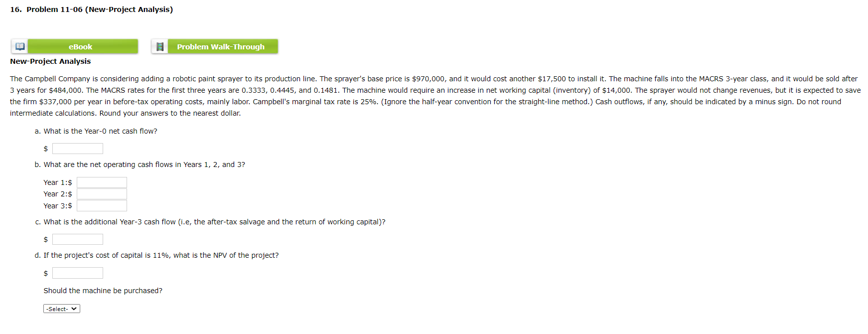Click the green eBook banner
Image resolution: width=868 pixels, height=334 pixels.
pyautogui.click(x=83, y=46)
